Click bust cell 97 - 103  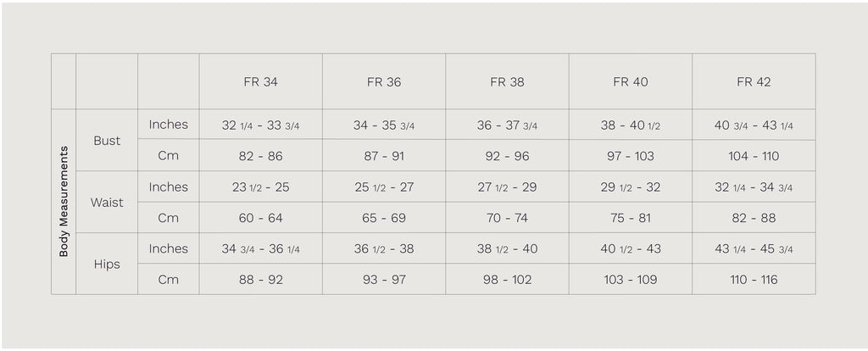coord(631,156)
